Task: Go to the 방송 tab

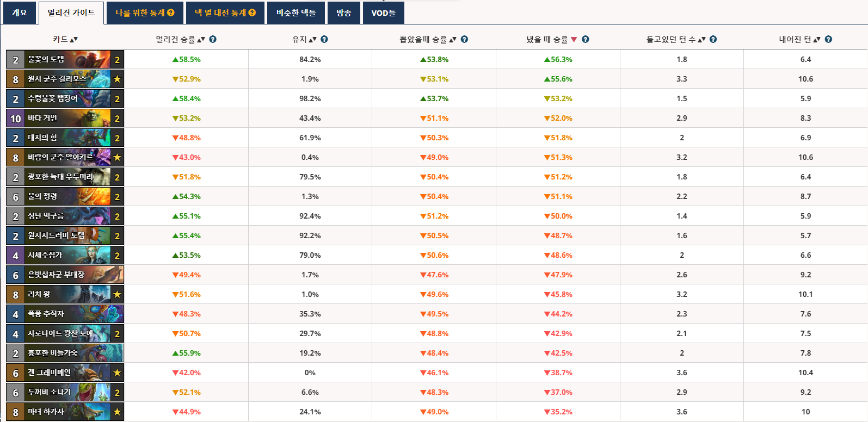Action: [343, 13]
